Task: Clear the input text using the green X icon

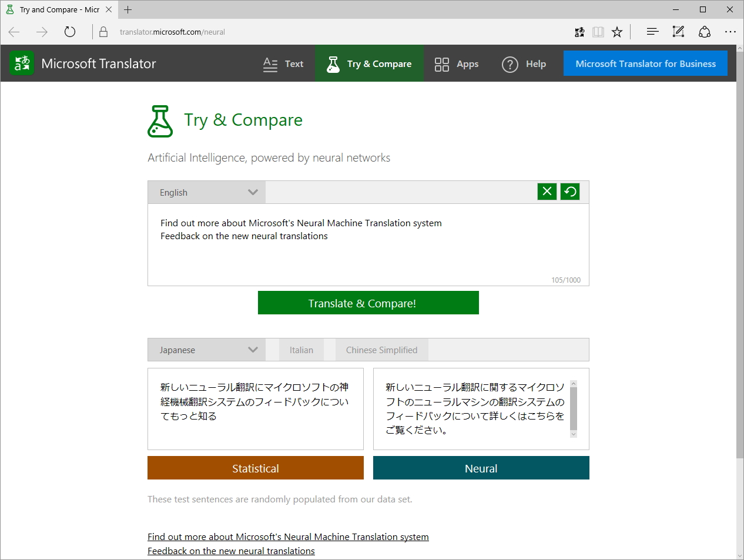Action: tap(547, 192)
